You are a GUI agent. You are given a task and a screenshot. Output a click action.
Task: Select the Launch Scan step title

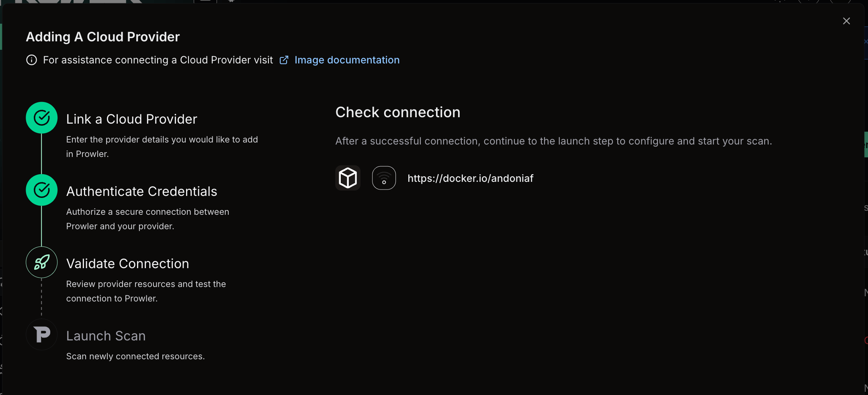click(106, 336)
